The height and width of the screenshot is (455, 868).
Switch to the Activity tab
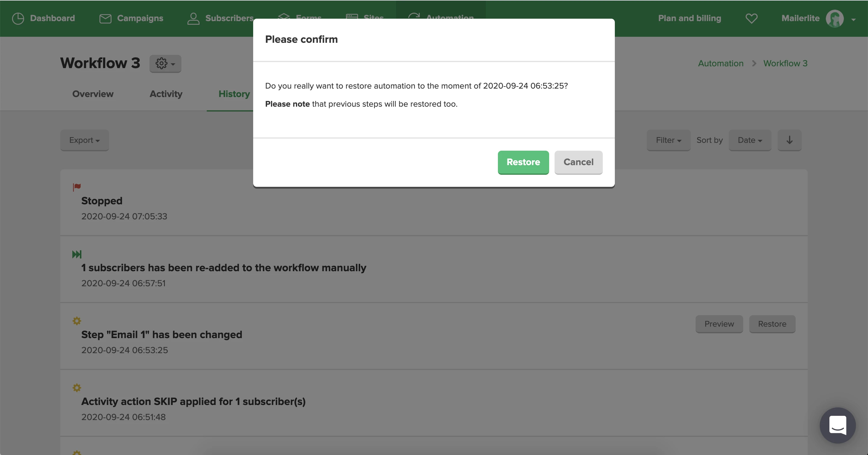(x=166, y=94)
